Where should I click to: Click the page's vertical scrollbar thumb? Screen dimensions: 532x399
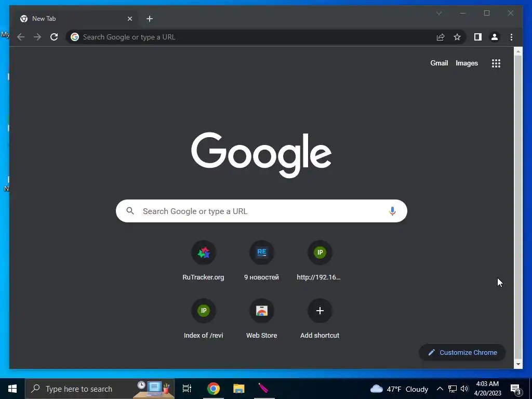[x=518, y=207]
